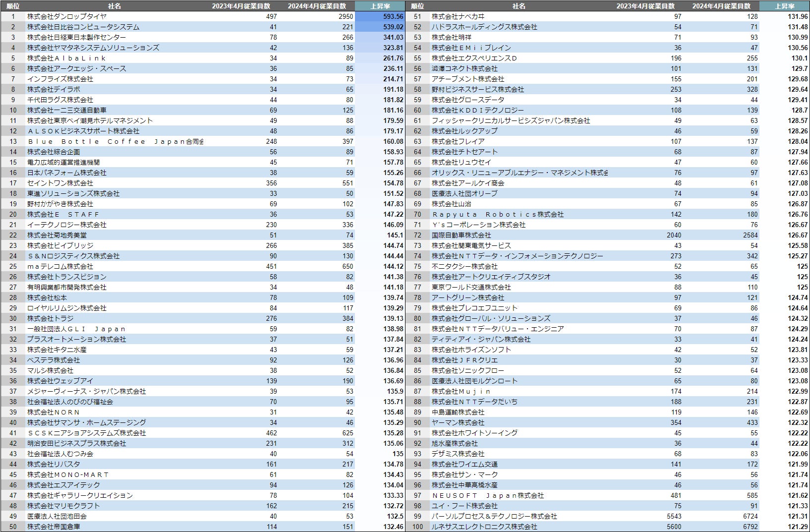Click 株式会社東京ベイ潮見ホテルマネジメント

[x=90, y=120]
